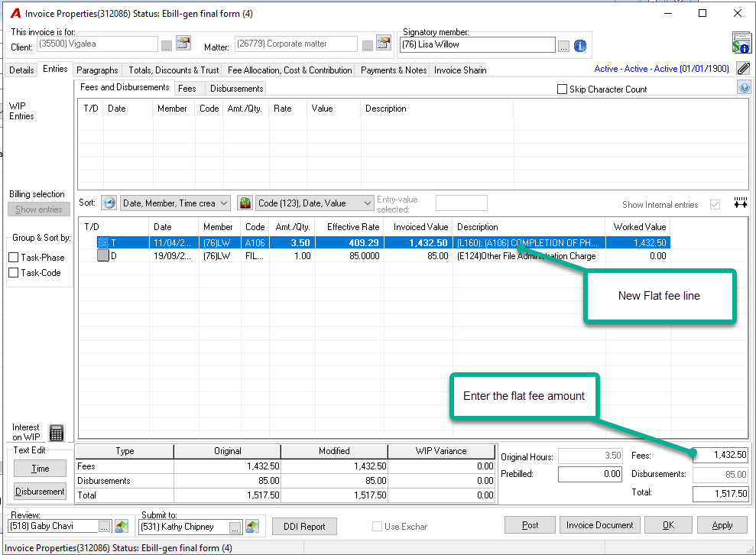Open the Paragraphs tab
This screenshot has width=756, height=555.
click(97, 70)
